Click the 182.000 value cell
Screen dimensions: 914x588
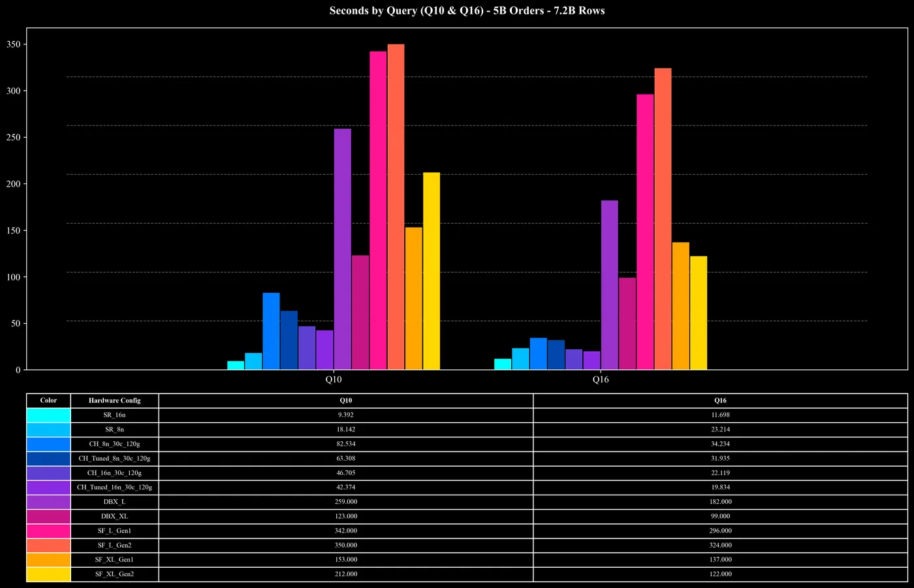(x=721, y=502)
